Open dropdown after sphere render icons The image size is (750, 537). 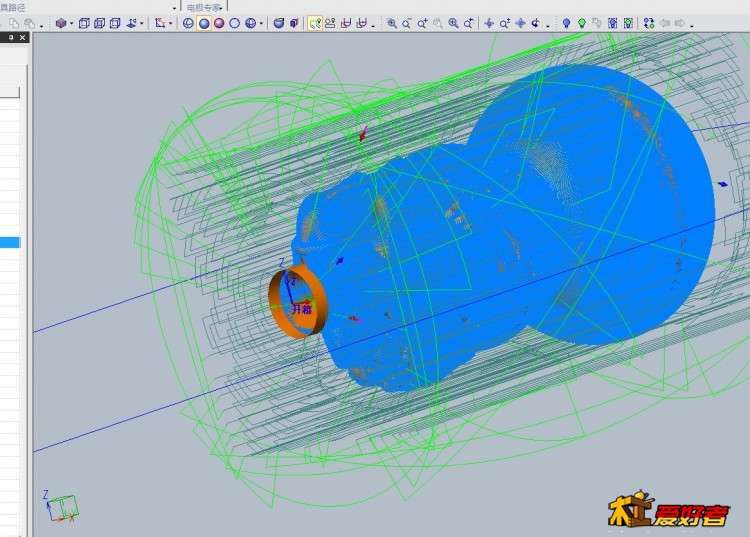[x=261, y=23]
